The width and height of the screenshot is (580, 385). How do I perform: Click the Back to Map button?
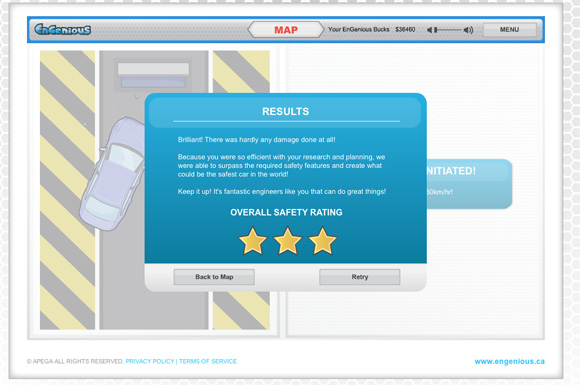tap(214, 277)
